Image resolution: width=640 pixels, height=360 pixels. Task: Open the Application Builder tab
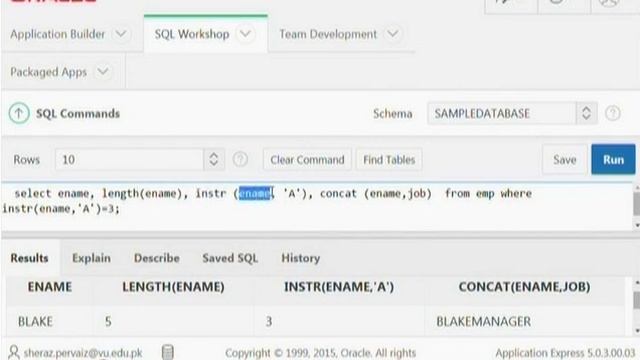coord(58,34)
